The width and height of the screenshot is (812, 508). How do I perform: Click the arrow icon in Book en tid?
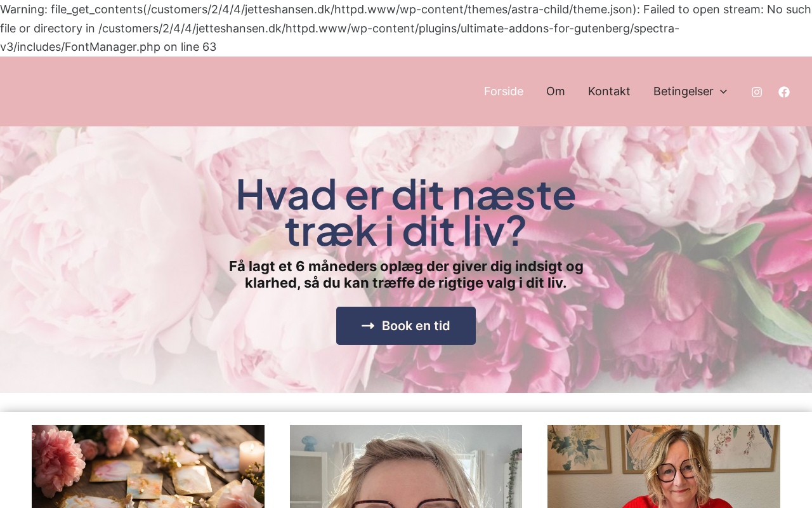click(x=368, y=326)
